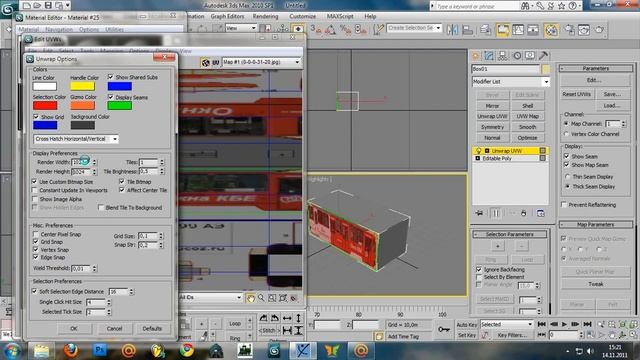Click the Mirror tool icon in main toolbar
This screenshot has height=360, width=640.
[452, 30]
